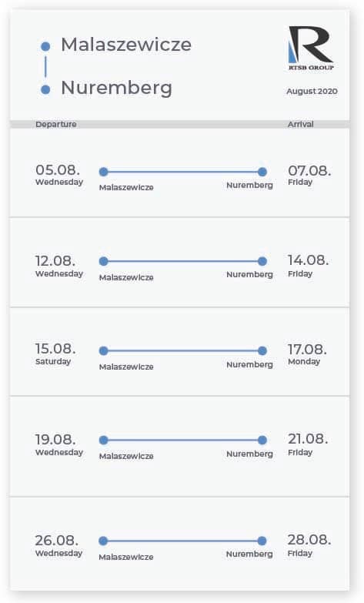
Task: Click the Departure column header
Action: [56, 124]
